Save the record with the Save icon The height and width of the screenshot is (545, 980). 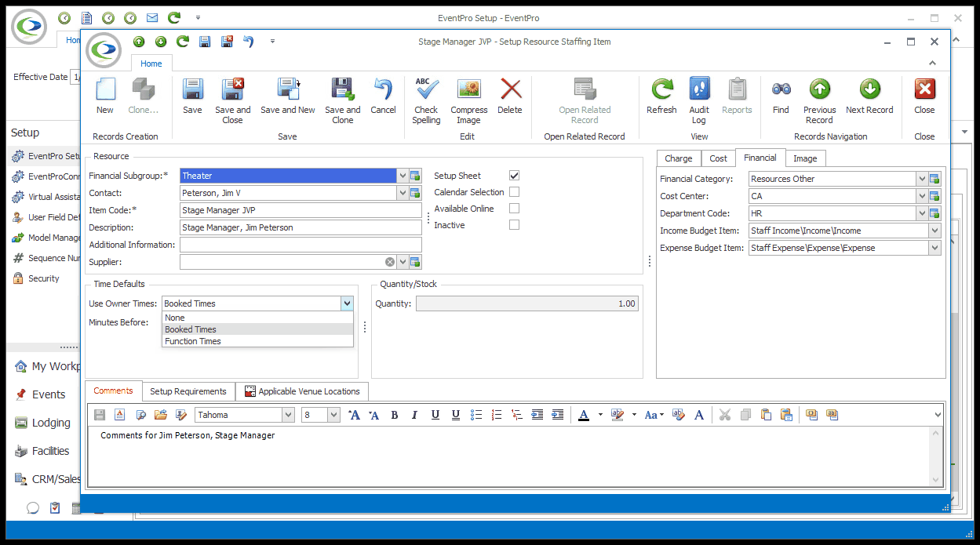192,89
